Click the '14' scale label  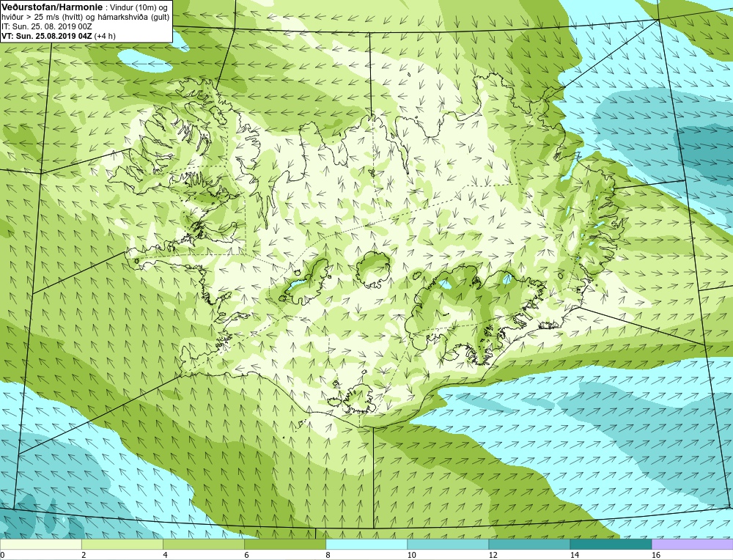[x=574, y=555]
